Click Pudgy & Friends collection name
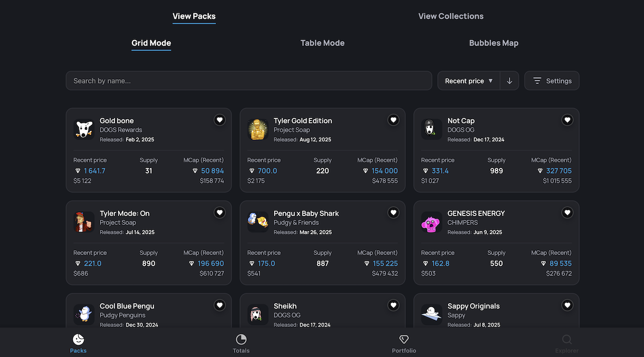 coord(296,222)
